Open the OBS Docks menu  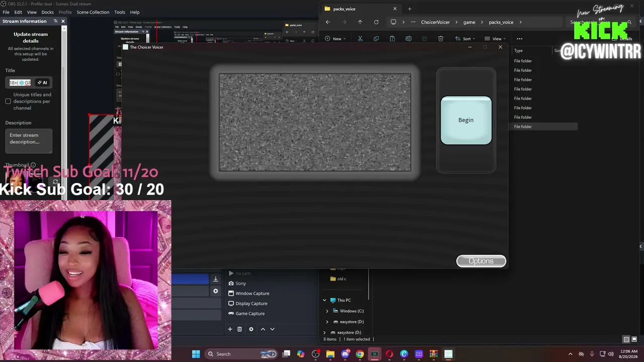47,12
